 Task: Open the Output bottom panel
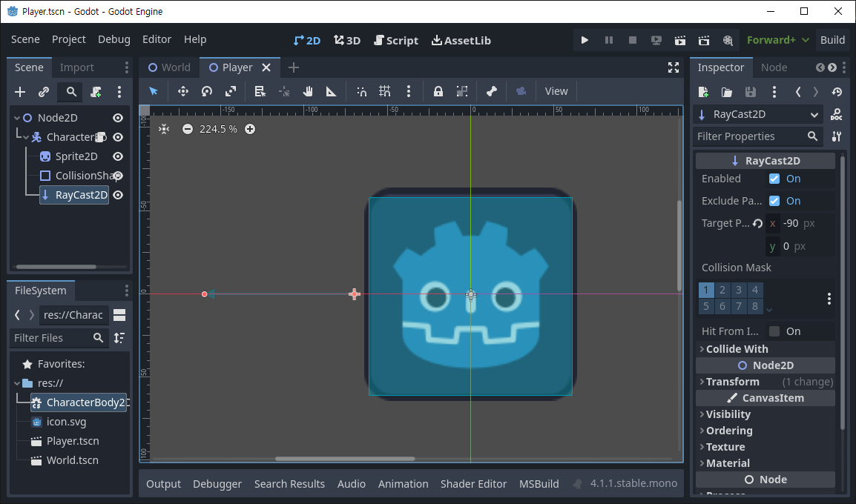(x=163, y=484)
